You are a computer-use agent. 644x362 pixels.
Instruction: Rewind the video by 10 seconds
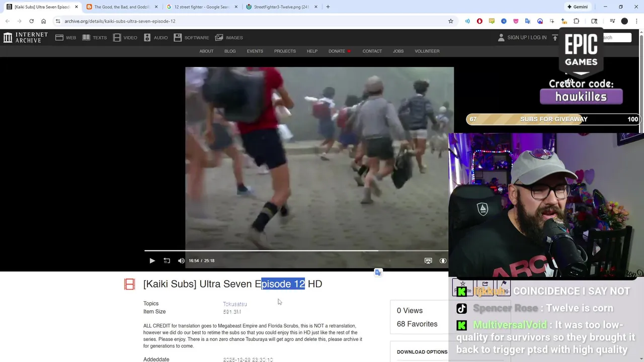167,260
